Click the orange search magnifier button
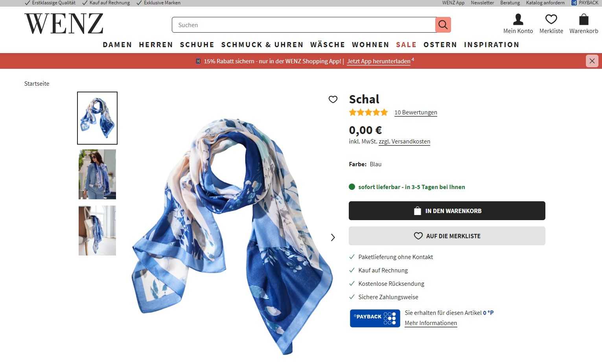 pos(443,25)
